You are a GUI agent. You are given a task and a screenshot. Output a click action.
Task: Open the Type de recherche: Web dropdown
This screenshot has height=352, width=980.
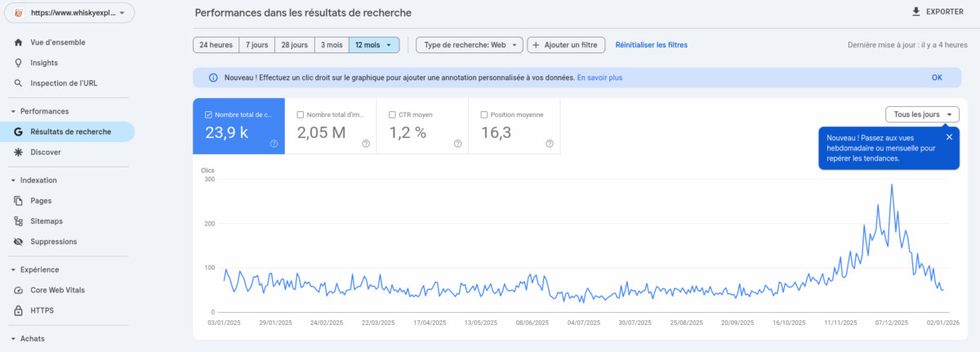(x=469, y=45)
